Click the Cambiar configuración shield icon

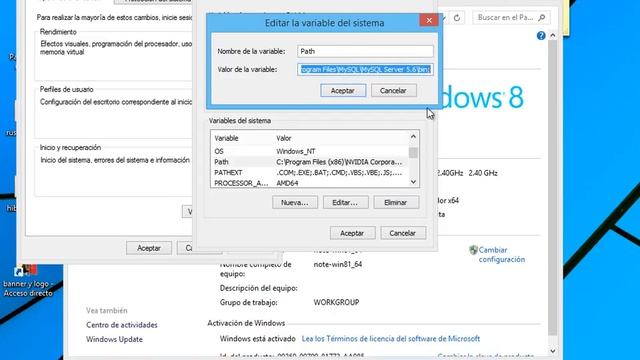(x=473, y=250)
